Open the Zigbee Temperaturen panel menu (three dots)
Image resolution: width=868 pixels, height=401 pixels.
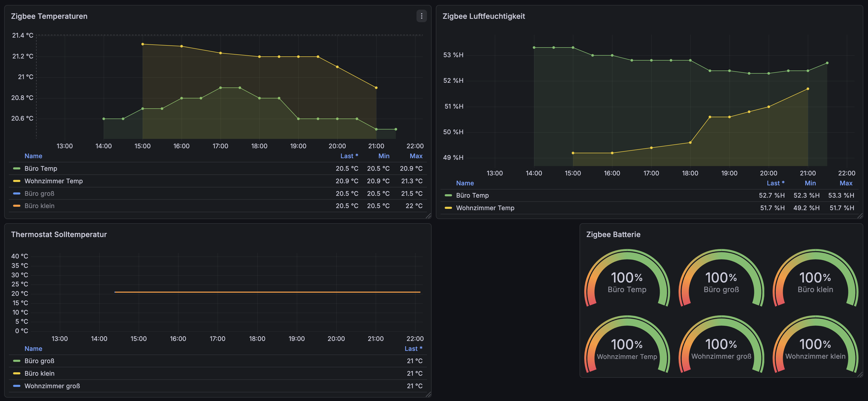[x=421, y=16]
